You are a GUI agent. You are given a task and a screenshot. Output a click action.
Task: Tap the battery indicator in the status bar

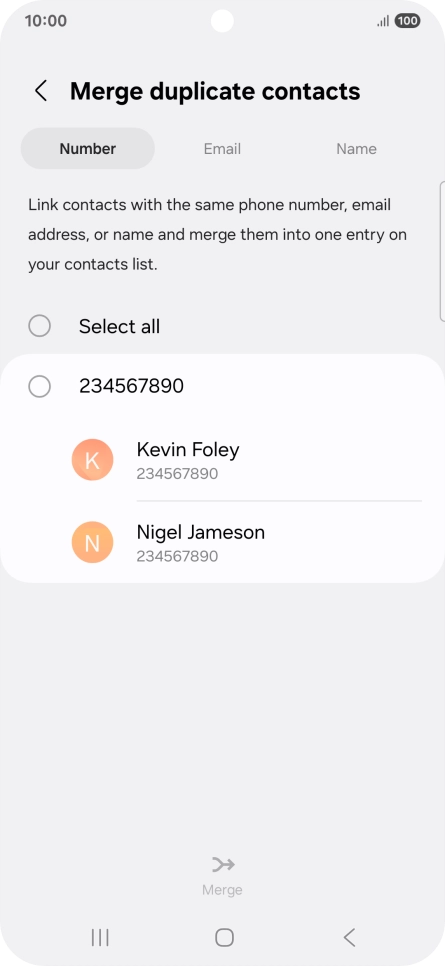407,21
